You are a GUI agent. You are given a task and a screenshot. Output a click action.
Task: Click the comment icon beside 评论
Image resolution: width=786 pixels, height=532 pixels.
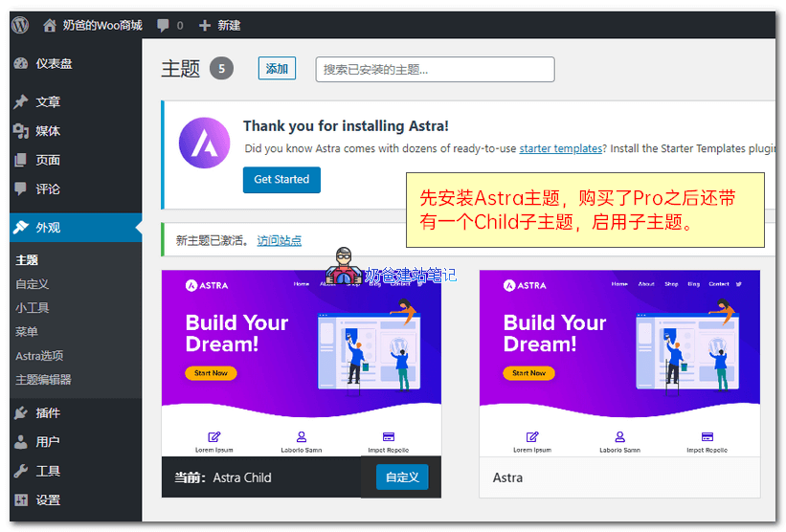point(21,188)
